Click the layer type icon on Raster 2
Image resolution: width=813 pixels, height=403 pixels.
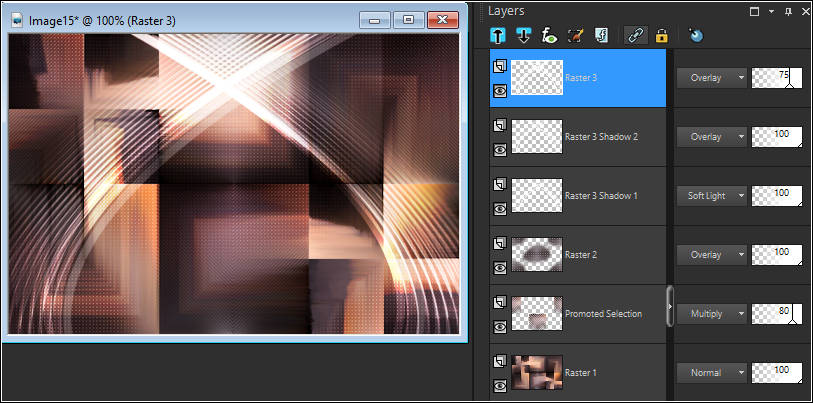499,243
